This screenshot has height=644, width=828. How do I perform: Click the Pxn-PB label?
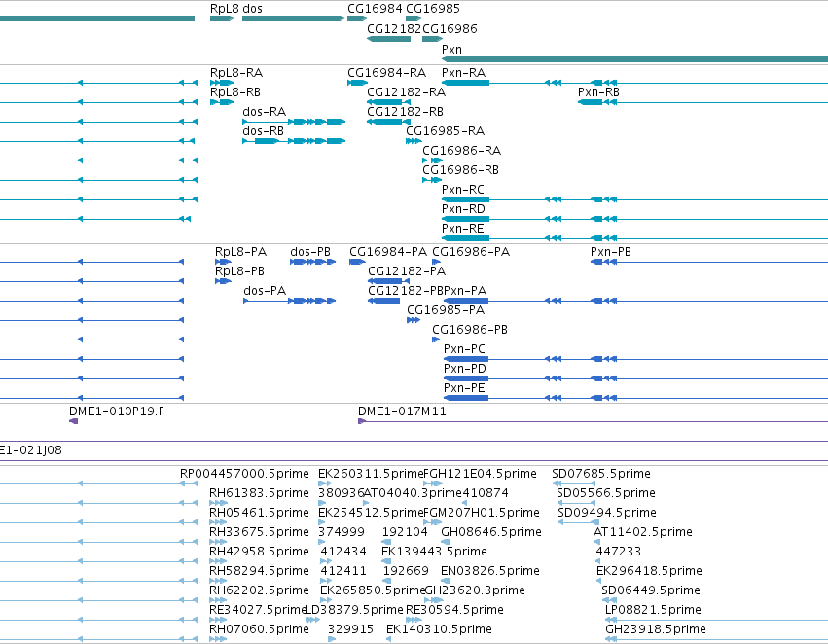pyautogui.click(x=610, y=252)
